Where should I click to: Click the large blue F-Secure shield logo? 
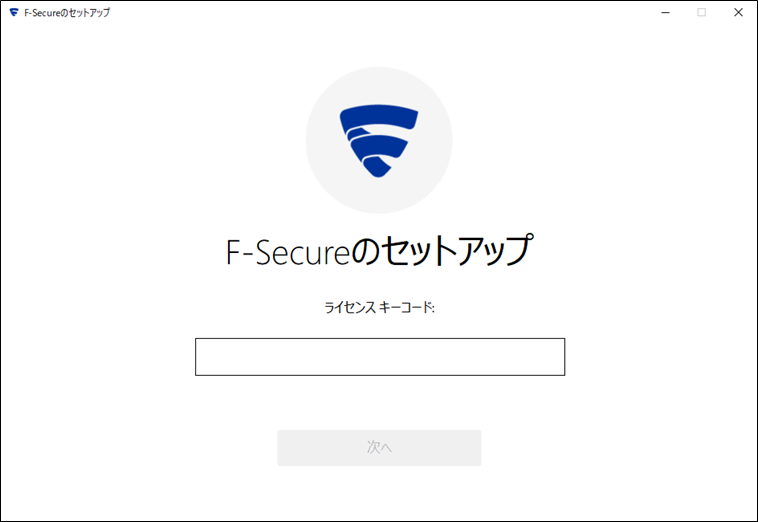coord(379,141)
